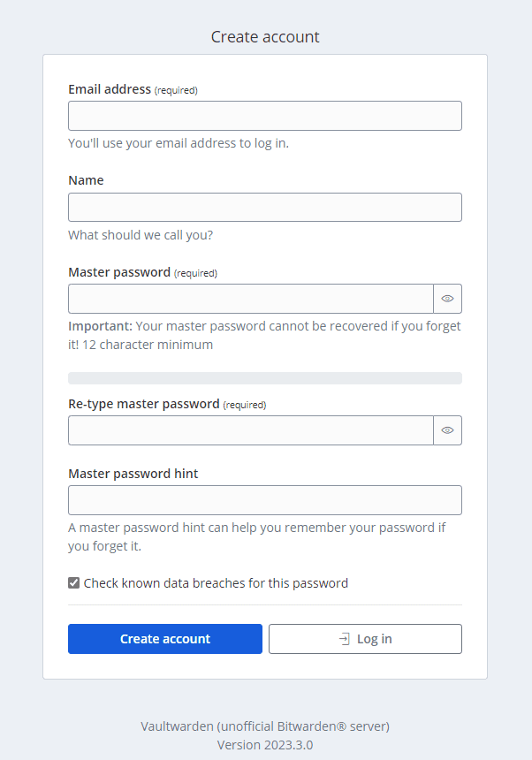Image resolution: width=532 pixels, height=760 pixels.
Task: Show the master password with eye icon
Action: (x=447, y=299)
